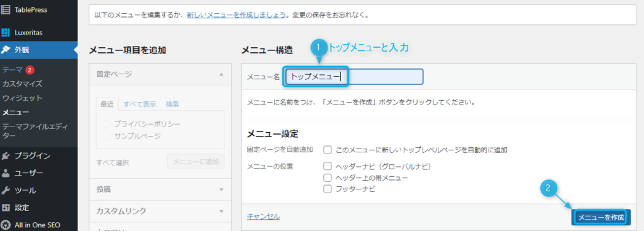Check フッターナビ location
Viewport: 644px width, 231px height.
pyautogui.click(x=327, y=189)
